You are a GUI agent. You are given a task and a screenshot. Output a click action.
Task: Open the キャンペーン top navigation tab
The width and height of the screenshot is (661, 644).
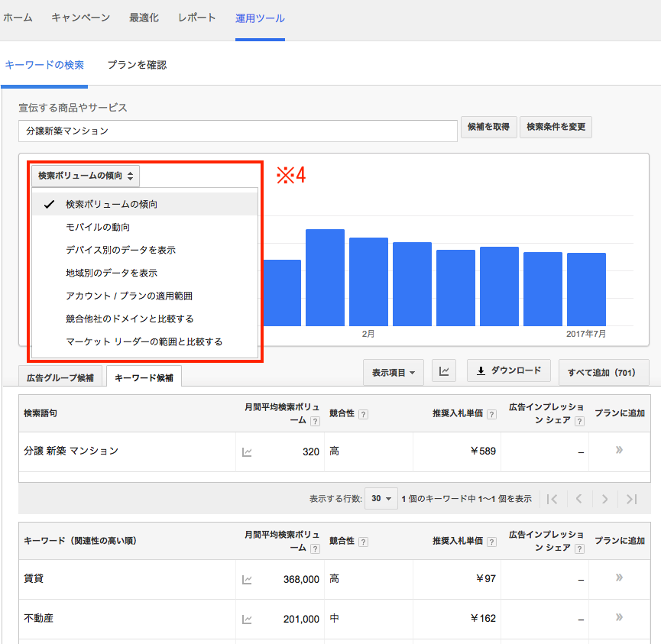(x=80, y=18)
